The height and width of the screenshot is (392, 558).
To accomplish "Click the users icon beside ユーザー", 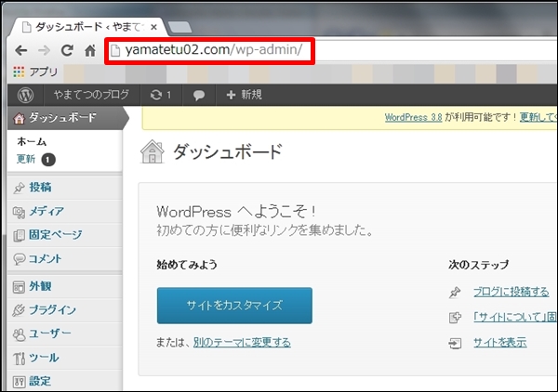I will tap(19, 334).
